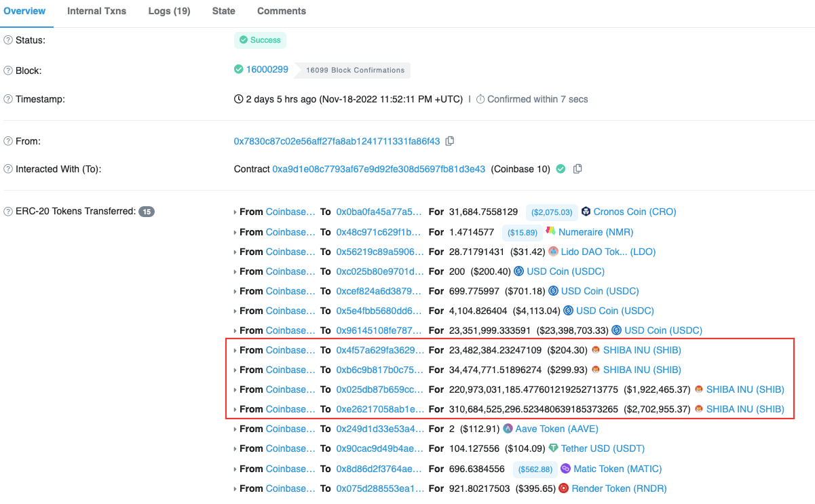815x504 pixels.
Task: Open the Cronos Coin (CRO) token page
Action: [634, 212]
